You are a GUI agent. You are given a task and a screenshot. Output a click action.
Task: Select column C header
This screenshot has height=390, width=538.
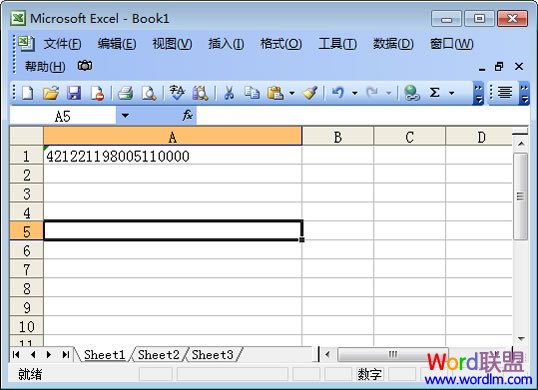(x=409, y=137)
